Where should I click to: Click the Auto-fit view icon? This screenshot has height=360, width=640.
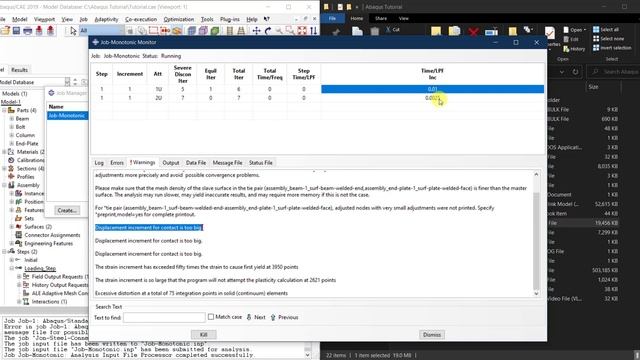302,31
